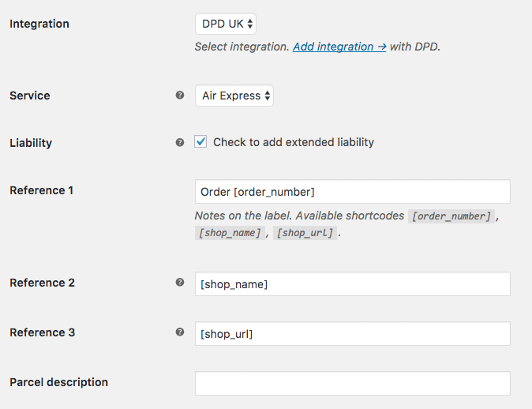Viewport: 532px width, 409px height.
Task: Follow the 'Add integration →' link
Action: (339, 47)
